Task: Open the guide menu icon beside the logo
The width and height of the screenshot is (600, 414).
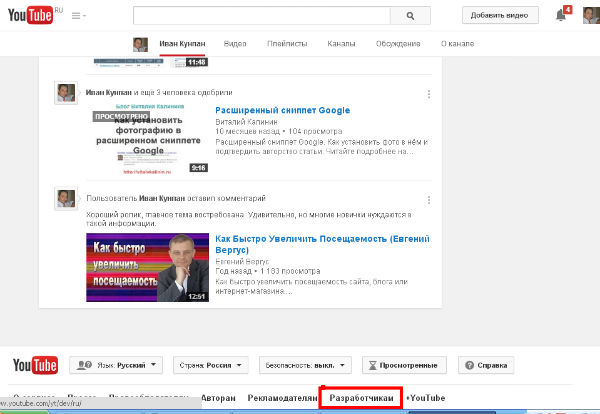Action: click(78, 16)
